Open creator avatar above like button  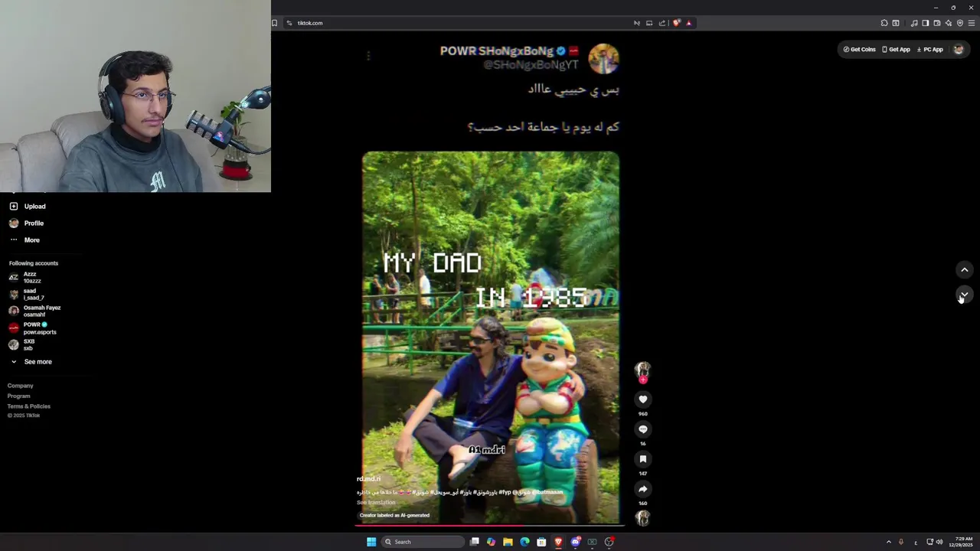(643, 370)
